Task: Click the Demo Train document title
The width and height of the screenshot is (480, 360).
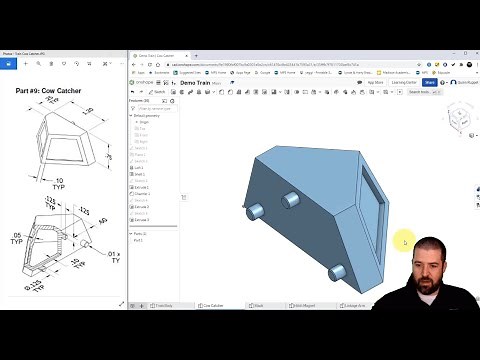Action: 195,83
